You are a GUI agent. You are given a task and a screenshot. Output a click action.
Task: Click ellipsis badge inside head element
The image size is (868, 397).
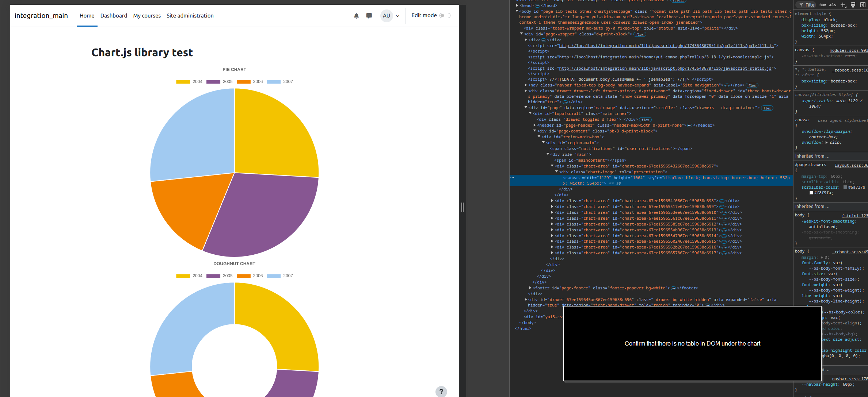537,6
